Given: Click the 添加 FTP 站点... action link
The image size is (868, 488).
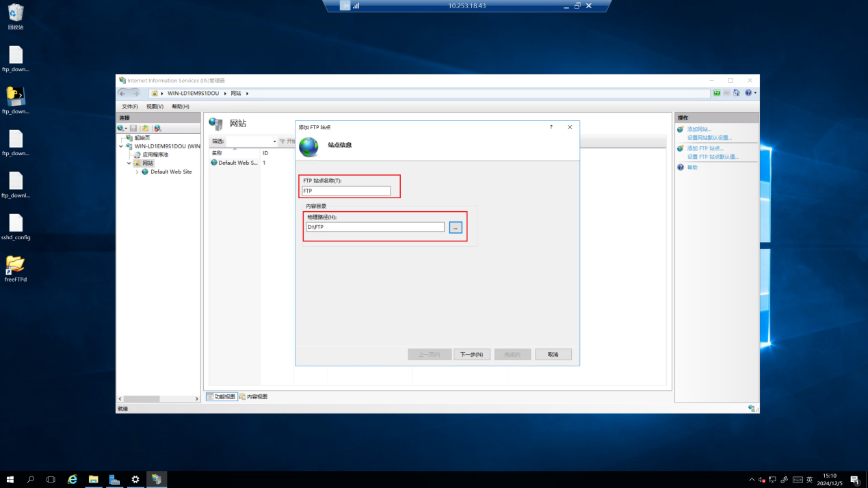Looking at the screenshot, I should pyautogui.click(x=705, y=148).
